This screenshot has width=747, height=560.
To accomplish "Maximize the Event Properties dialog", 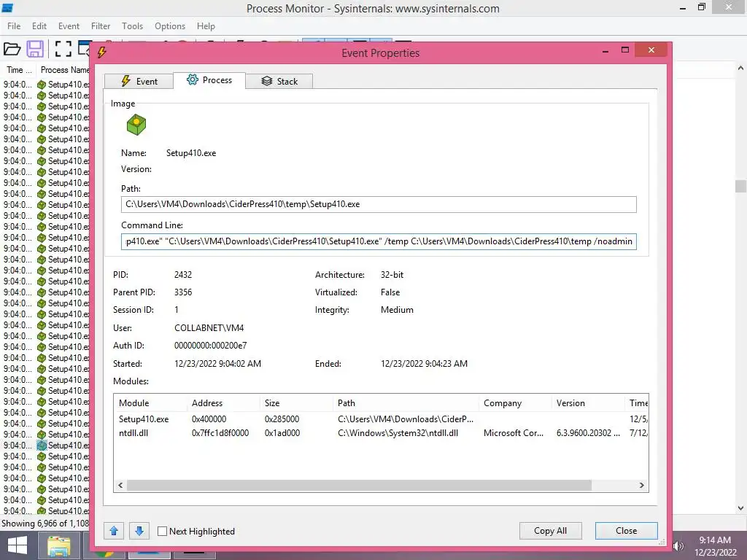I will [625, 50].
